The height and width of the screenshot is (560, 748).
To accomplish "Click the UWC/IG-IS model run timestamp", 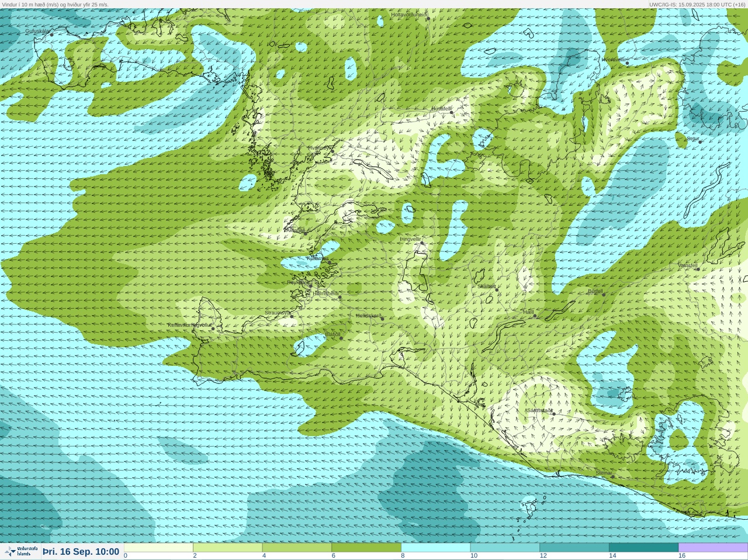I will coord(697,4).
